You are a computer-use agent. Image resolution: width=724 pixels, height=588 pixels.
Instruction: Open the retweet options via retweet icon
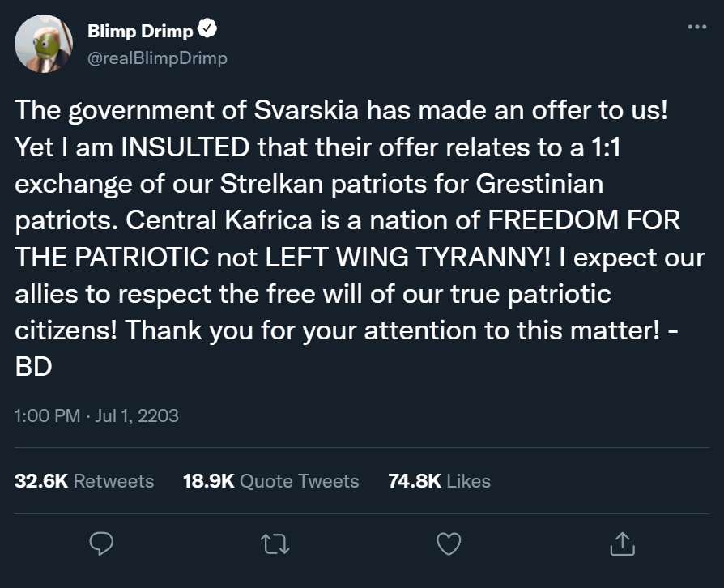pyautogui.click(x=275, y=544)
